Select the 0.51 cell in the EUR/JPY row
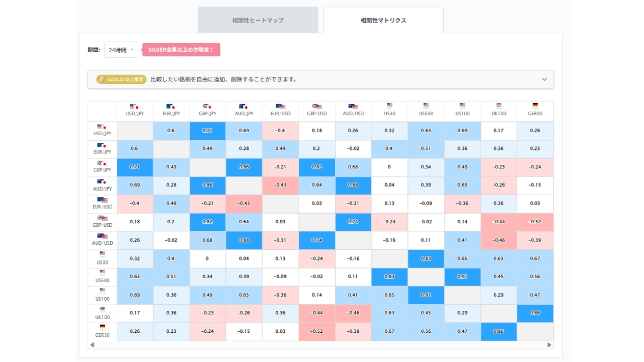Image resolution: width=644 pixels, height=362 pixels. (426, 148)
